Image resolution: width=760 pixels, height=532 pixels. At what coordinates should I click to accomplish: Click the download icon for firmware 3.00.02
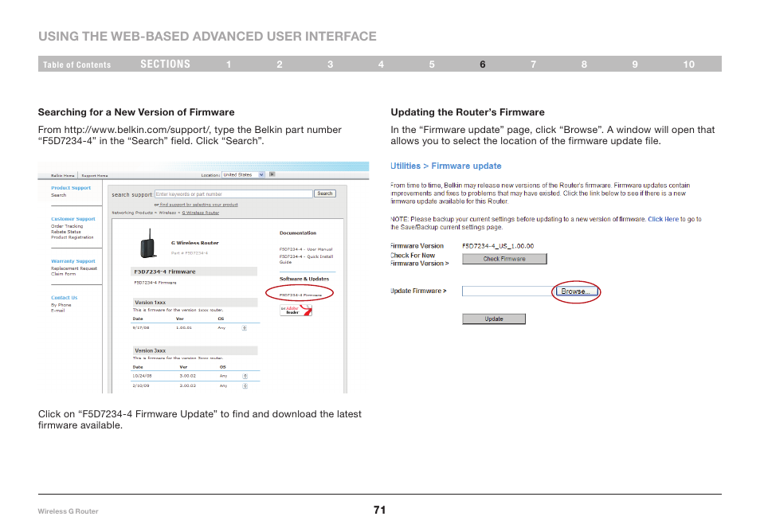pyautogui.click(x=245, y=376)
